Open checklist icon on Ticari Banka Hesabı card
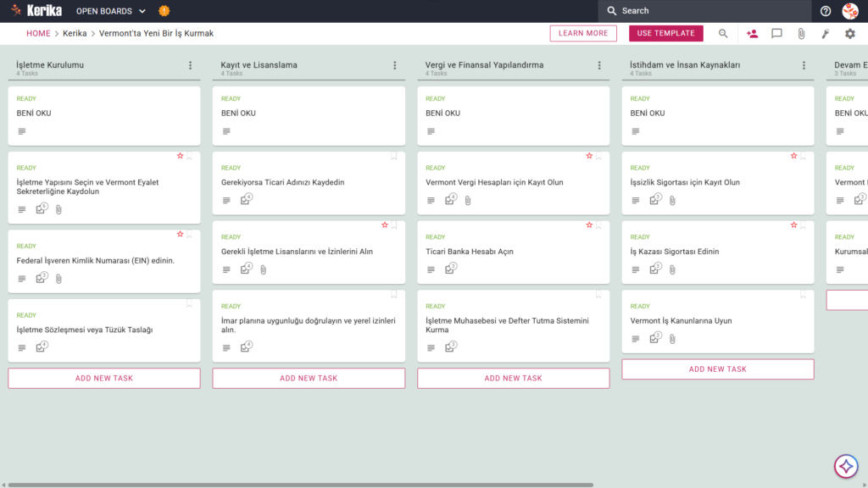868x488 pixels. (x=450, y=269)
